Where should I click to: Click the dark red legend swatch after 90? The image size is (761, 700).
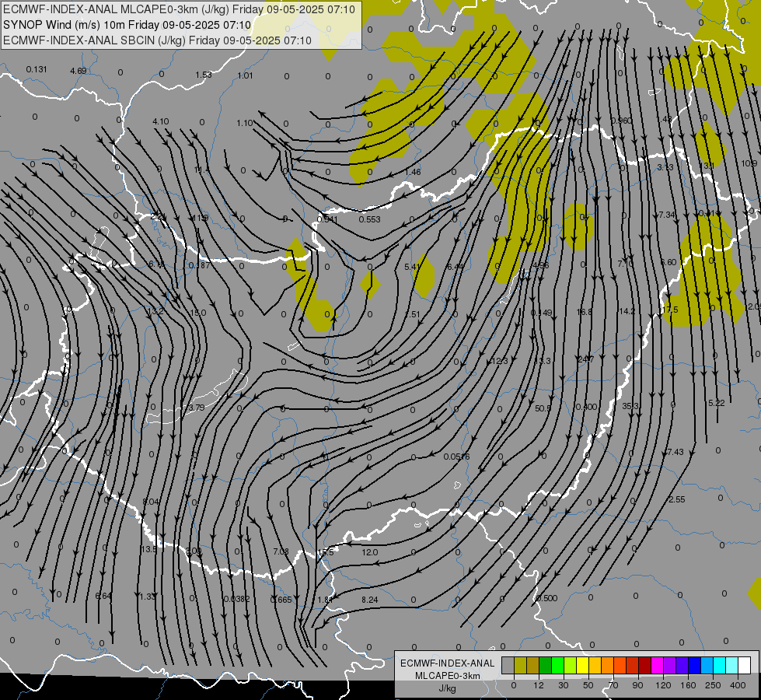644,665
